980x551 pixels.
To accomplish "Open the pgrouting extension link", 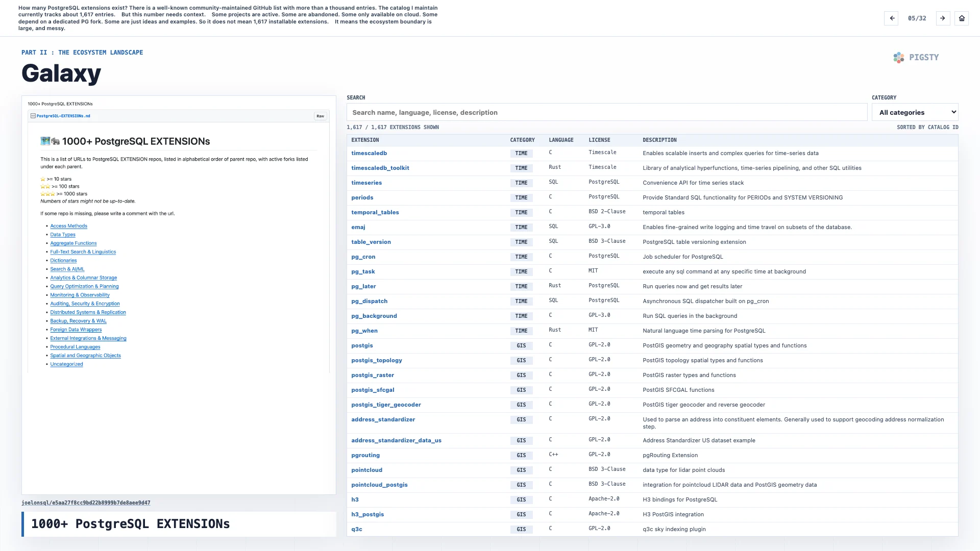I will tap(365, 456).
